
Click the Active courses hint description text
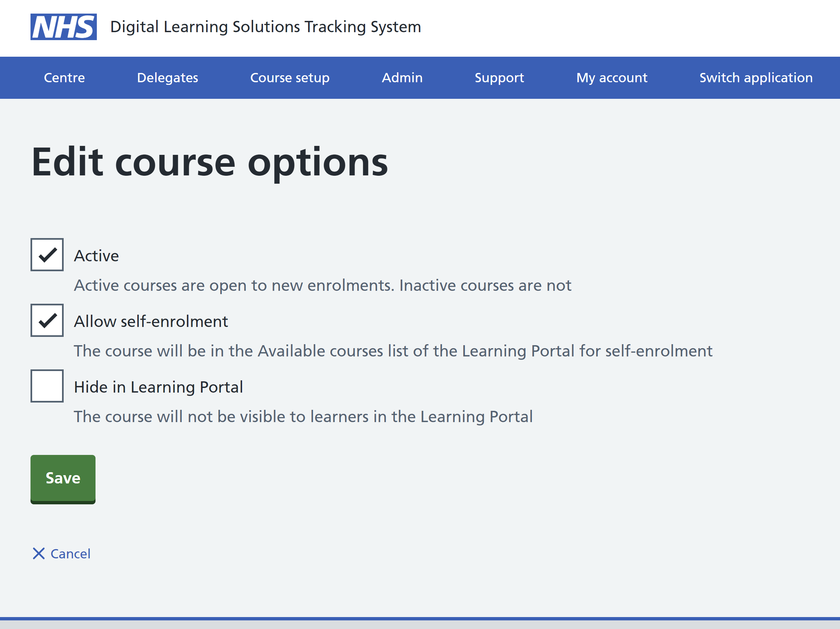[322, 285]
